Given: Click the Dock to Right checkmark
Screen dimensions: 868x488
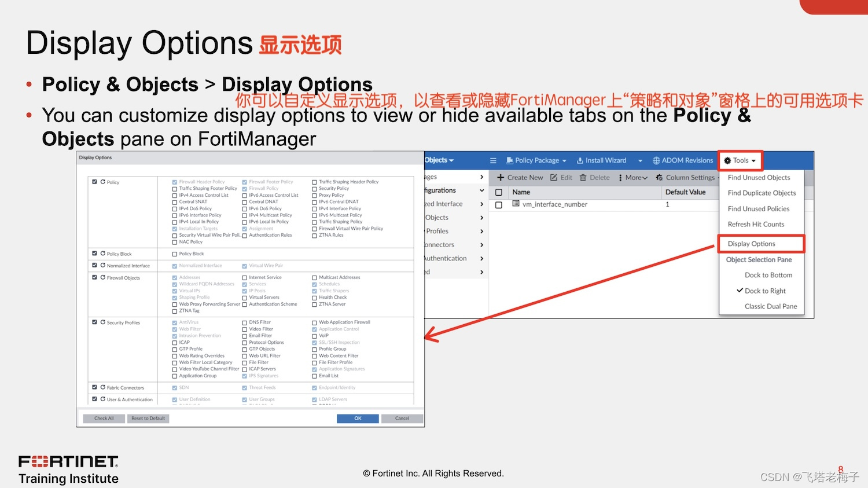Looking at the screenshot, I should pos(740,290).
